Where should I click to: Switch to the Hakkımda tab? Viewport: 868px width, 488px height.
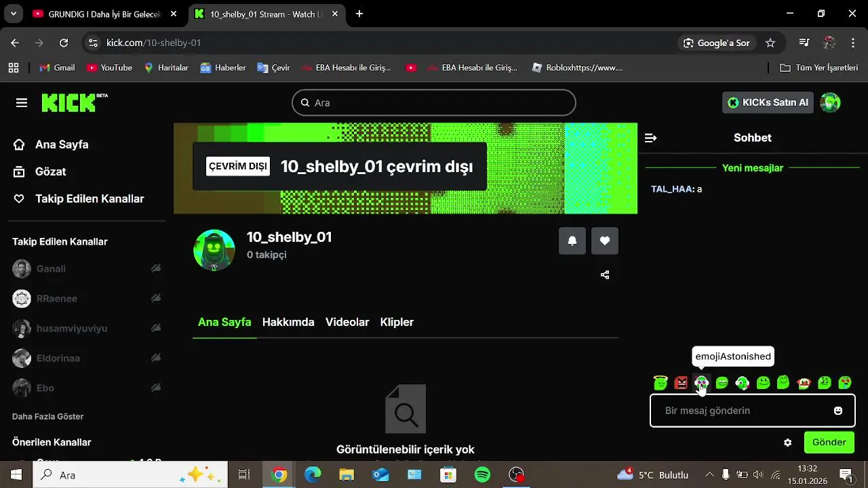[288, 322]
